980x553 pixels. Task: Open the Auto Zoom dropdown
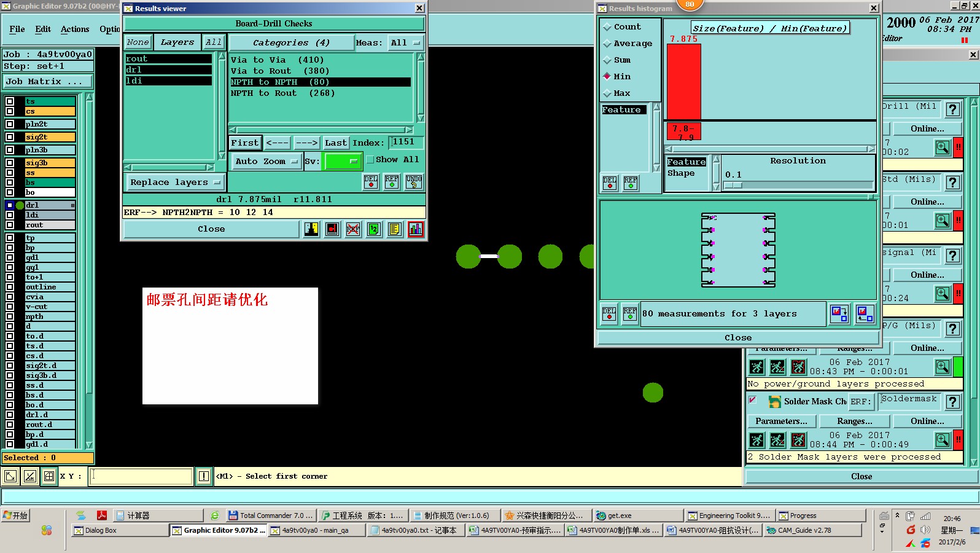coord(266,162)
